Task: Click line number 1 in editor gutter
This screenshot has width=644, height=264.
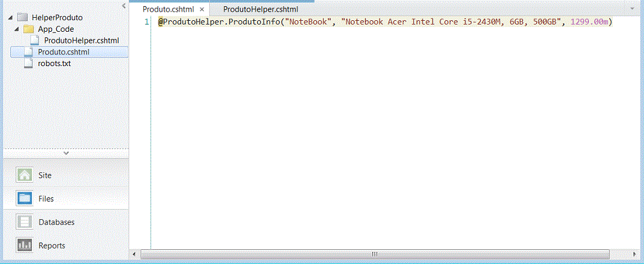Action: pyautogui.click(x=147, y=22)
